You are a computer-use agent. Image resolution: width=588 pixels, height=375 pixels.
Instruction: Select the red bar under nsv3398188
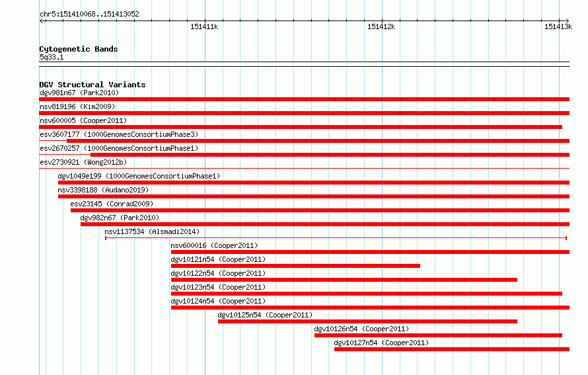[x=314, y=196]
